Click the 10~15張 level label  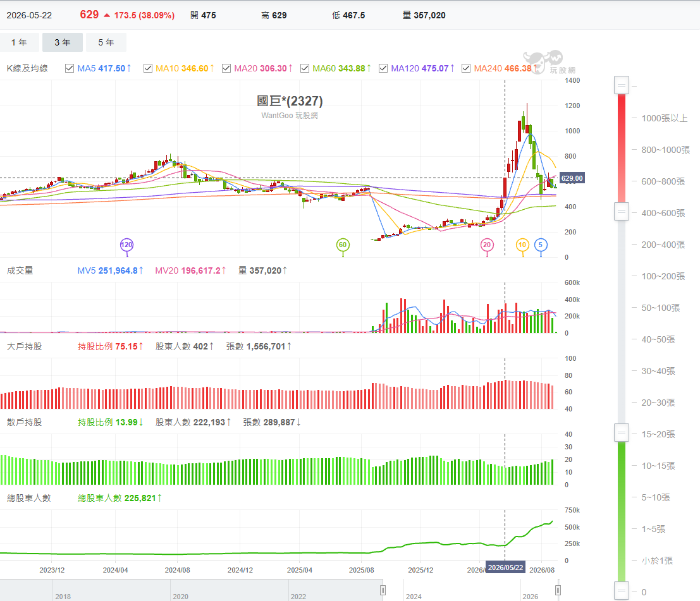658,466
